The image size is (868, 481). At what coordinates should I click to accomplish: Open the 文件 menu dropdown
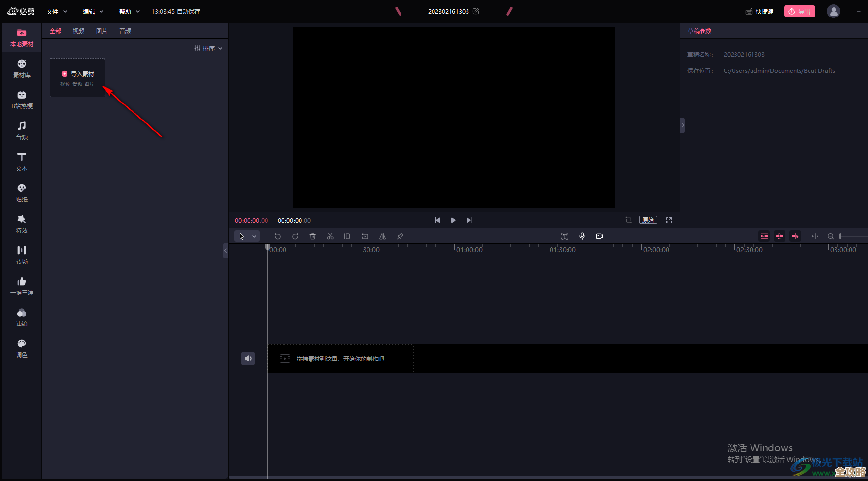pyautogui.click(x=56, y=11)
